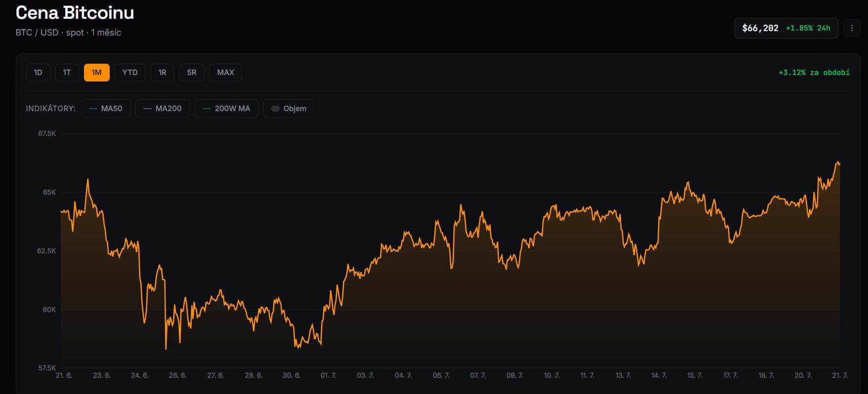Click the 15. 7. date label
868x394 pixels.
click(x=695, y=375)
